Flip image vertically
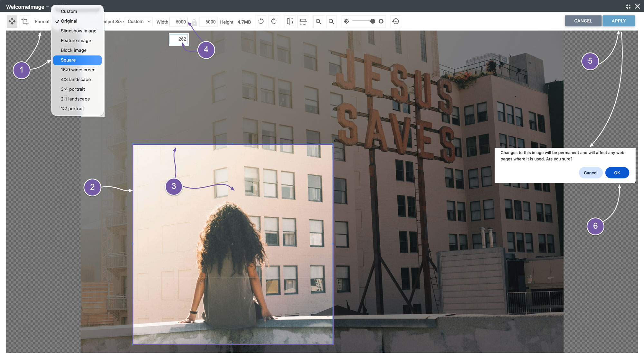 pos(303,22)
